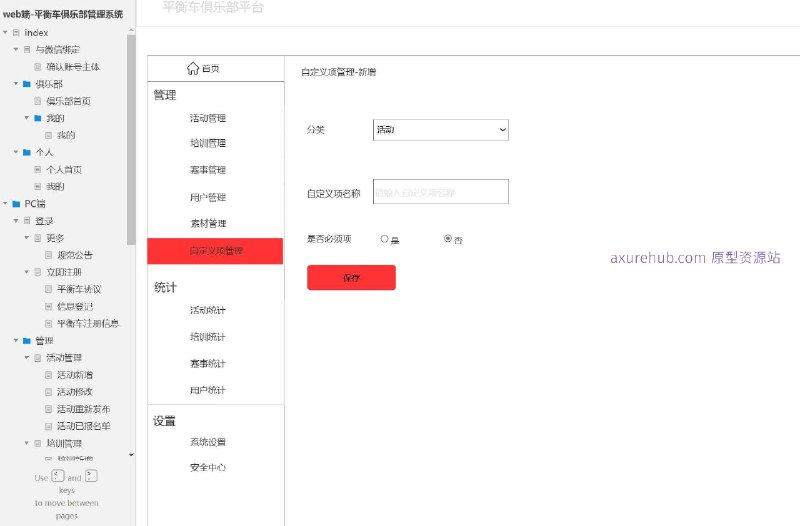Screen dimensions: 800x526
Task: Collapse the 登录 tree node arrow
Action: [x=16, y=221]
